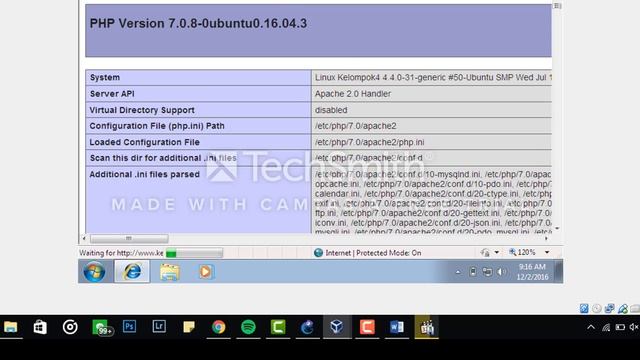Open Windows Explorer folder in the Windows 7 taskbar
The height and width of the screenshot is (360, 640).
(170, 272)
